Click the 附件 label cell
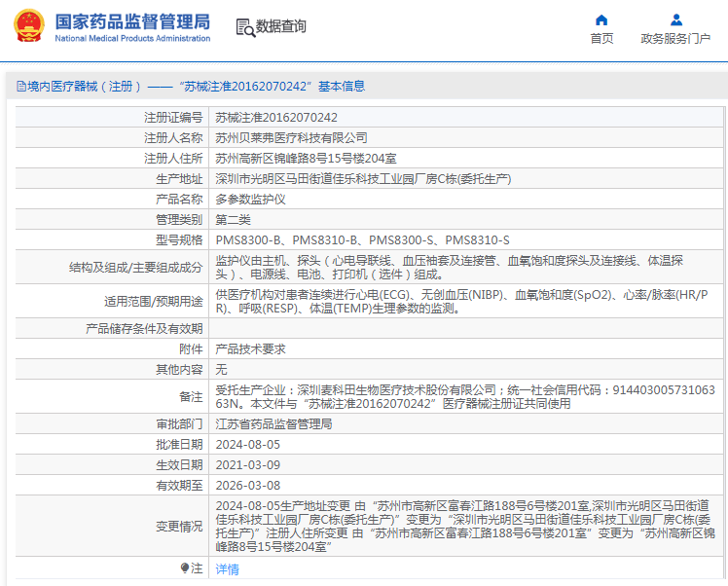The width and height of the screenshot is (728, 586). (112, 349)
